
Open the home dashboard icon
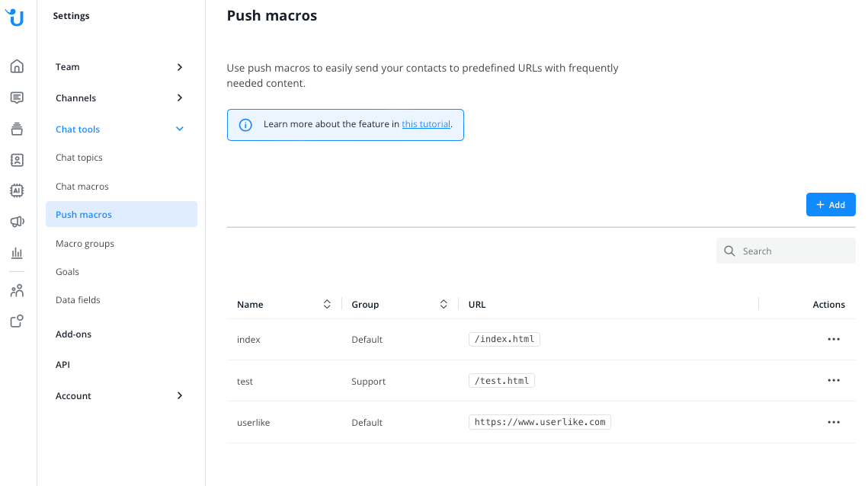(x=18, y=66)
